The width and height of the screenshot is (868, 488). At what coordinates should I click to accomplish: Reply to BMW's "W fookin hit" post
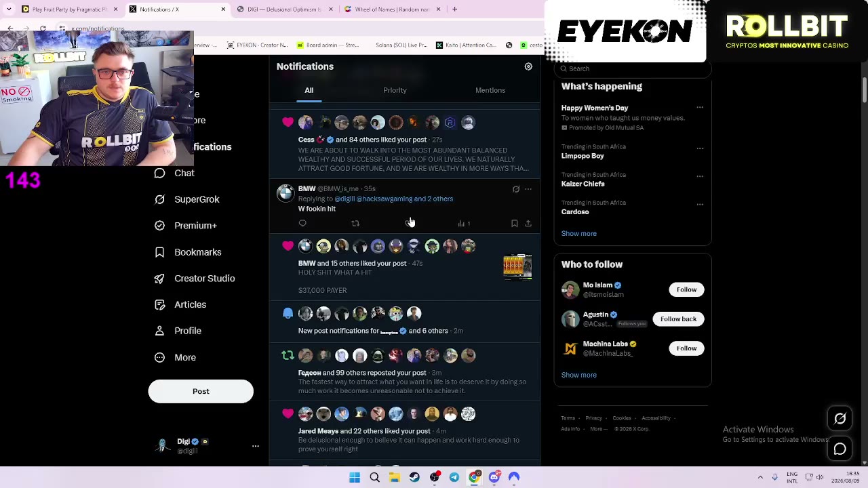pos(302,223)
